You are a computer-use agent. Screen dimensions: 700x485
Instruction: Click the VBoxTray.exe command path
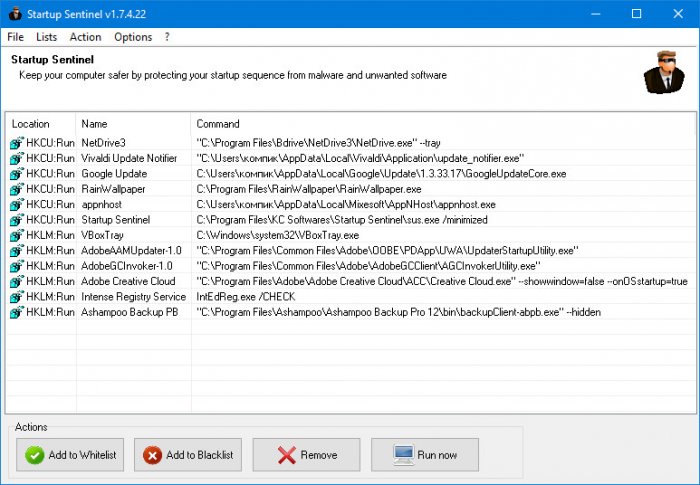tap(278, 235)
